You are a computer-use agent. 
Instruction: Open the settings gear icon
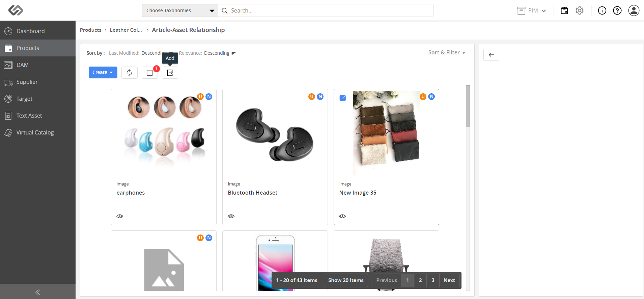tap(580, 10)
